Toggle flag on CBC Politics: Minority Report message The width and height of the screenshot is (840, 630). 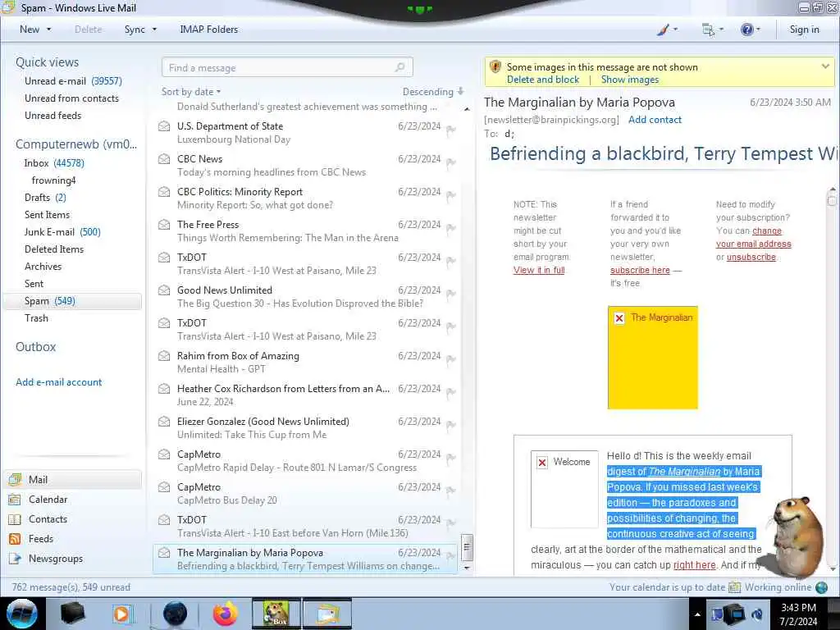point(451,195)
